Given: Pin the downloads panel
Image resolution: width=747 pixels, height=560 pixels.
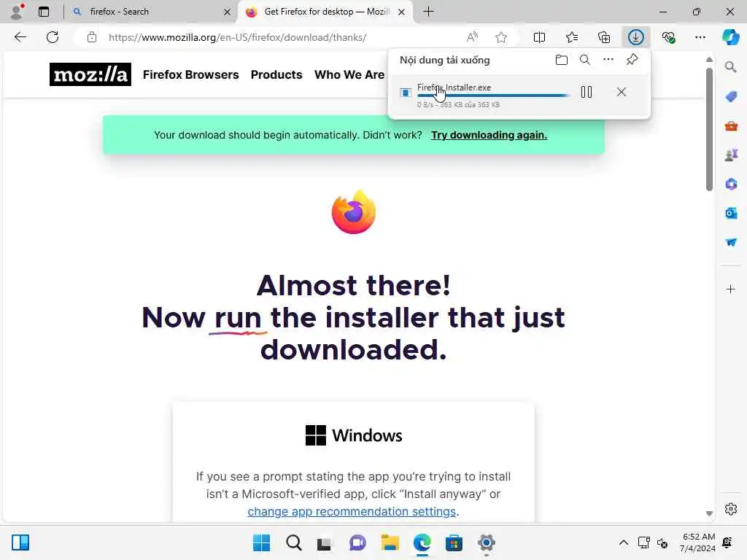Looking at the screenshot, I should click(632, 60).
